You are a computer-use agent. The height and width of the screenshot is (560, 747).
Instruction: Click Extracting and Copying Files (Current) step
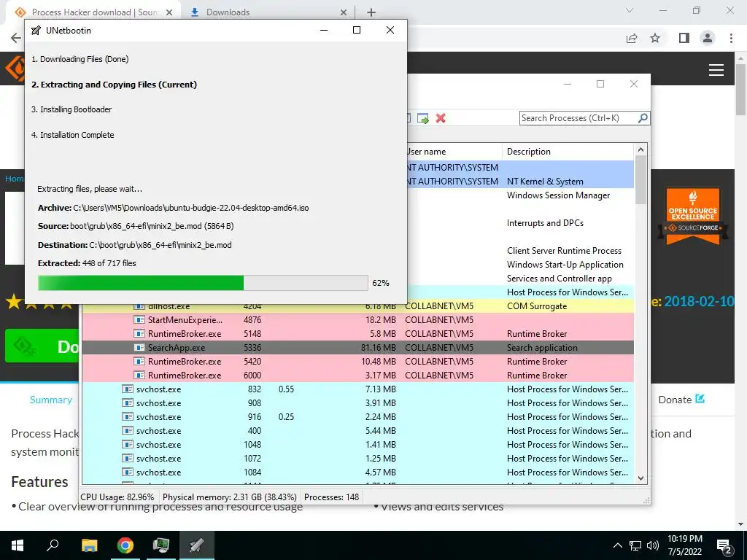[x=115, y=85]
